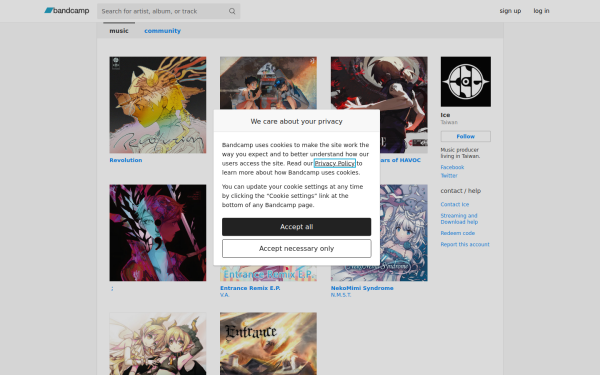Open the two blonde characters album cover
Screen dimensions: 600x375
pyautogui.click(x=158, y=344)
